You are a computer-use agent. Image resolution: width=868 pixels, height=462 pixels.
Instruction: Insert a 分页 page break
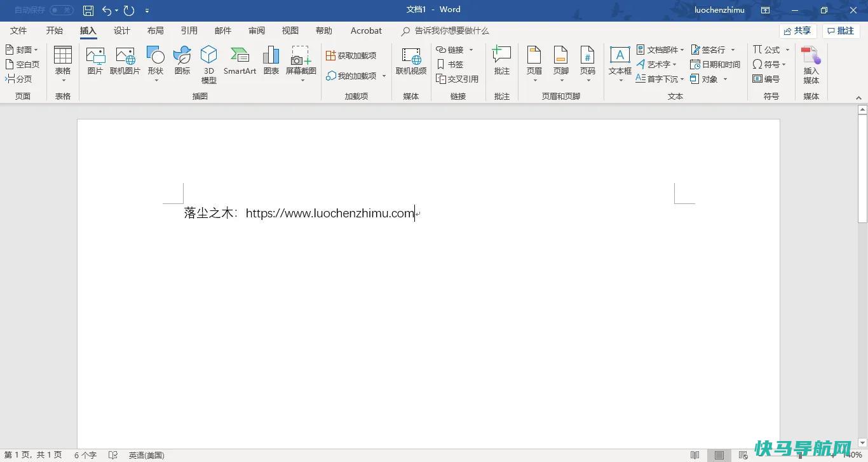click(x=18, y=79)
